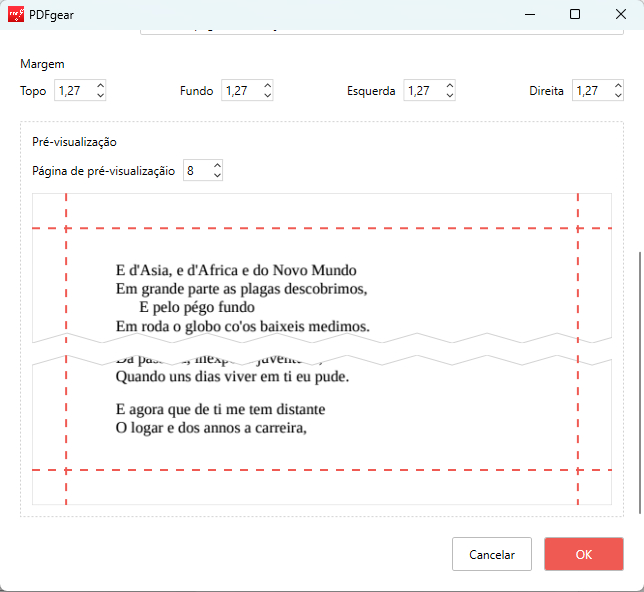
Task: Decrease the Esquerda margin with down arrow
Action: coord(449,96)
